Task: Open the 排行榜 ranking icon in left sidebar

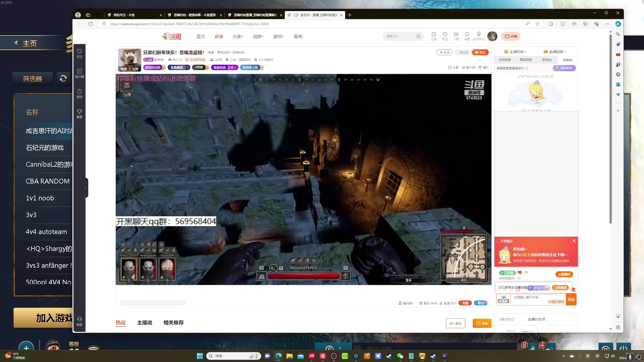Action: pos(79,73)
